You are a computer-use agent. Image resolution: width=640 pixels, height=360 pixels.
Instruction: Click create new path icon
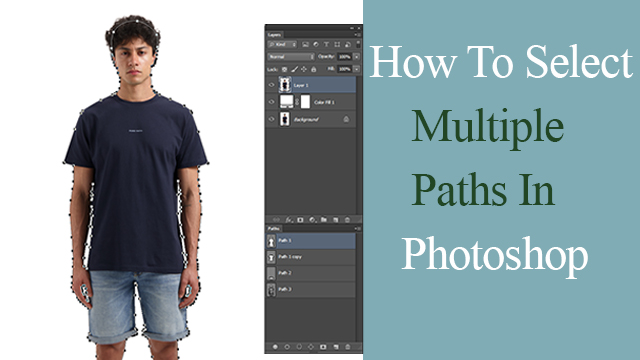tap(336, 347)
